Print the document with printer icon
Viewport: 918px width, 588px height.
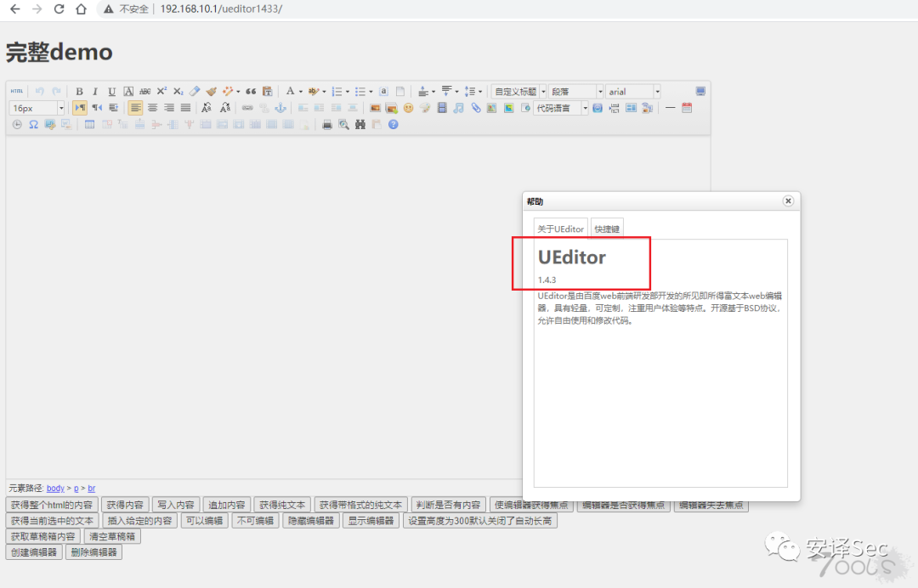coord(326,125)
